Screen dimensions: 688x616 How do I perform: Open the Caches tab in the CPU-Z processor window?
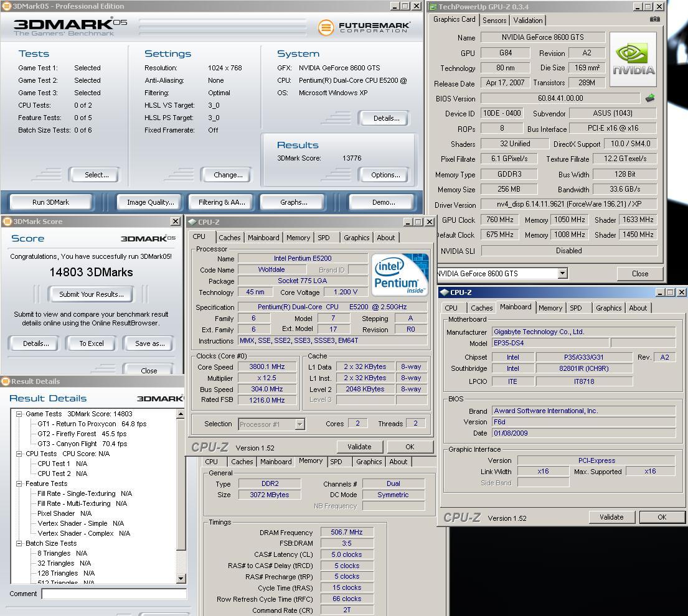coord(230,238)
